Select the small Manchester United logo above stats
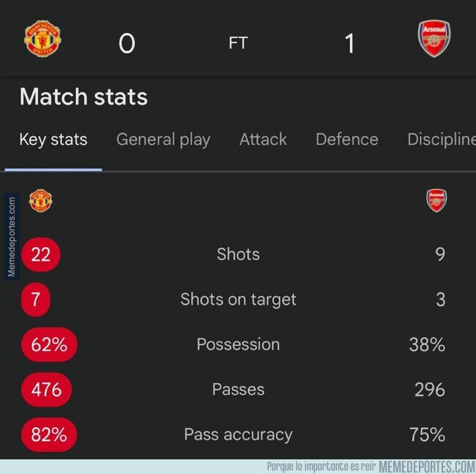The width and height of the screenshot is (476, 474). click(x=41, y=201)
